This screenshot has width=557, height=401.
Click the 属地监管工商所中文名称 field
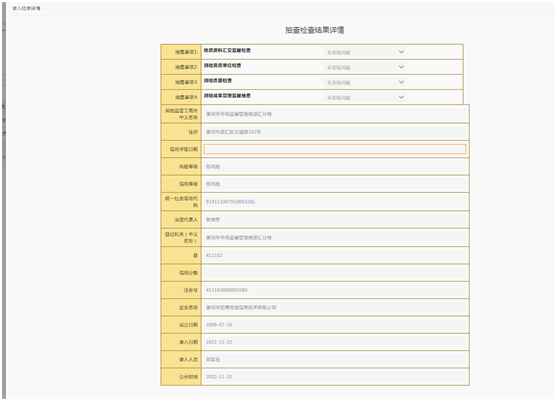335,114
